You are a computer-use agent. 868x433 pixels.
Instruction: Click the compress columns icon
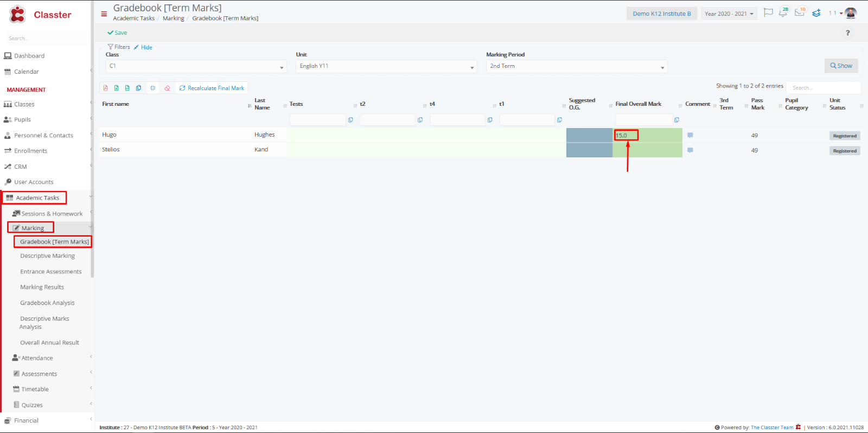(x=152, y=88)
